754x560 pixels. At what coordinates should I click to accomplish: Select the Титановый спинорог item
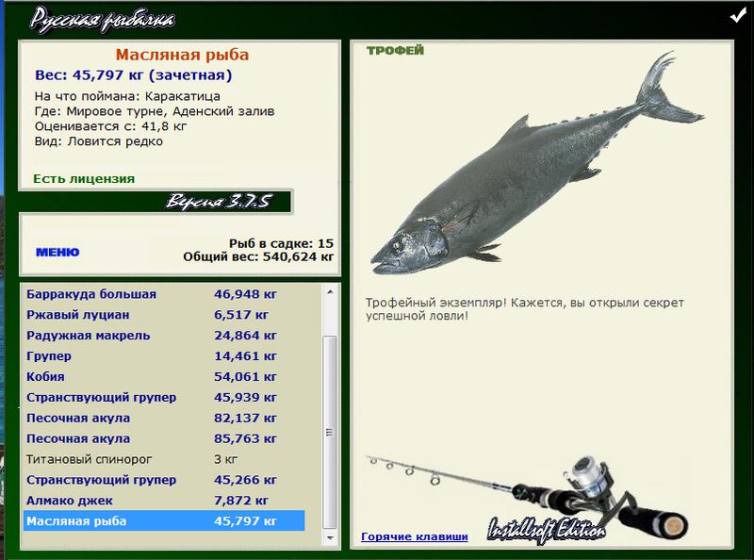(x=90, y=459)
